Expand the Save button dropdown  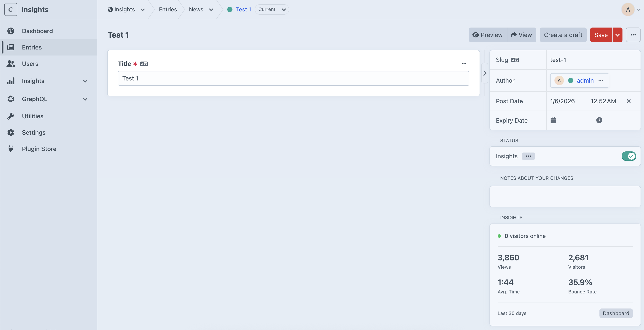(x=617, y=35)
